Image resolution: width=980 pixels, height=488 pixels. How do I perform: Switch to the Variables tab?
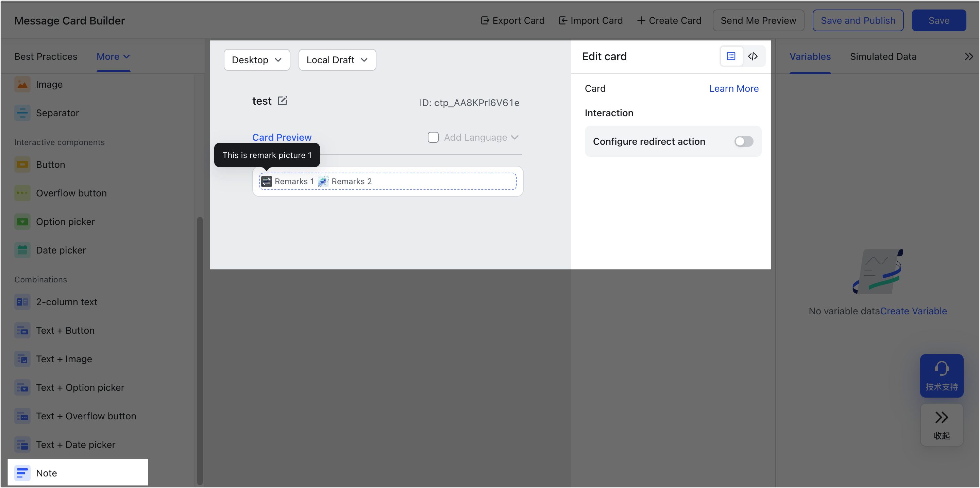pyautogui.click(x=810, y=57)
